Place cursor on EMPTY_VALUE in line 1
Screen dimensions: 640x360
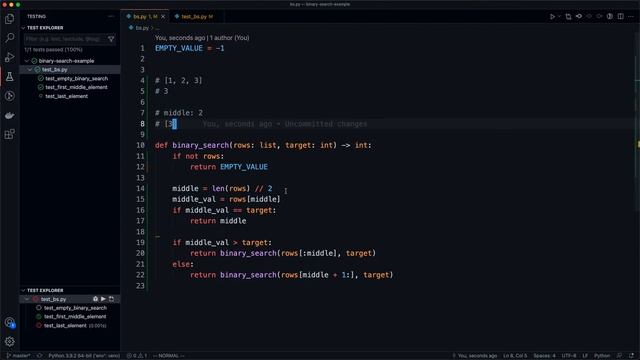click(x=179, y=48)
